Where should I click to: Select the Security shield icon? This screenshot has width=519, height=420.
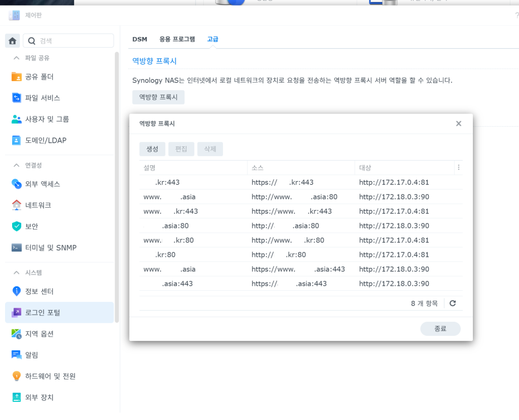click(x=17, y=226)
